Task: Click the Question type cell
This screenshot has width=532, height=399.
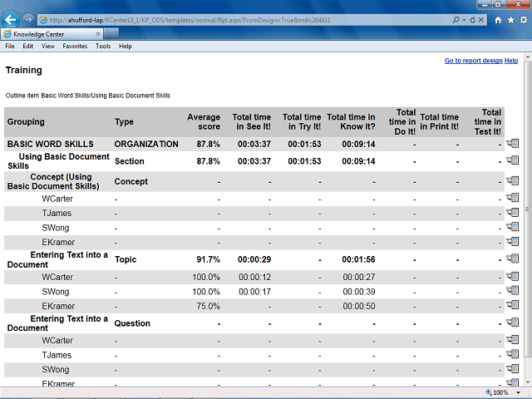Action: tap(132, 323)
